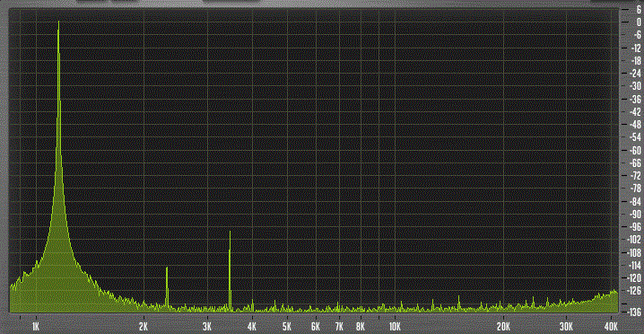Click the -136 dB scale label at bottom
Viewport: 644px width, 334px height.
(x=634, y=311)
